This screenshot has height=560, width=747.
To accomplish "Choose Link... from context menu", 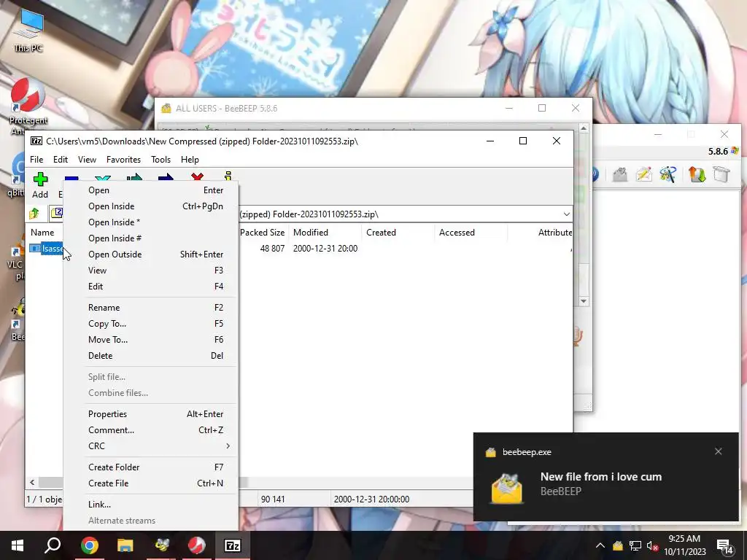I will click(150, 505).
